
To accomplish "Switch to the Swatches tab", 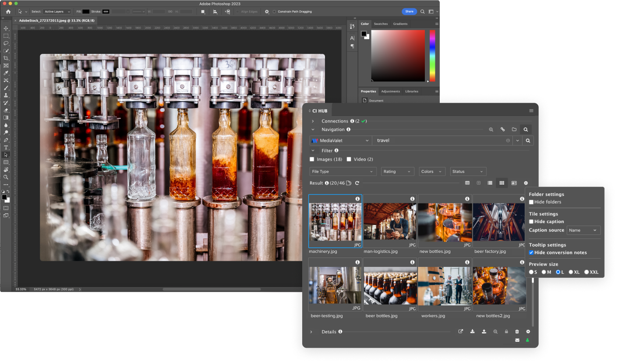I will 381,24.
